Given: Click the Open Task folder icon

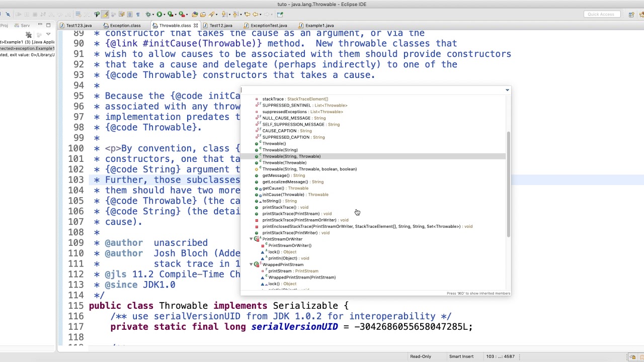Looking at the screenshot, I should click(x=203, y=14).
